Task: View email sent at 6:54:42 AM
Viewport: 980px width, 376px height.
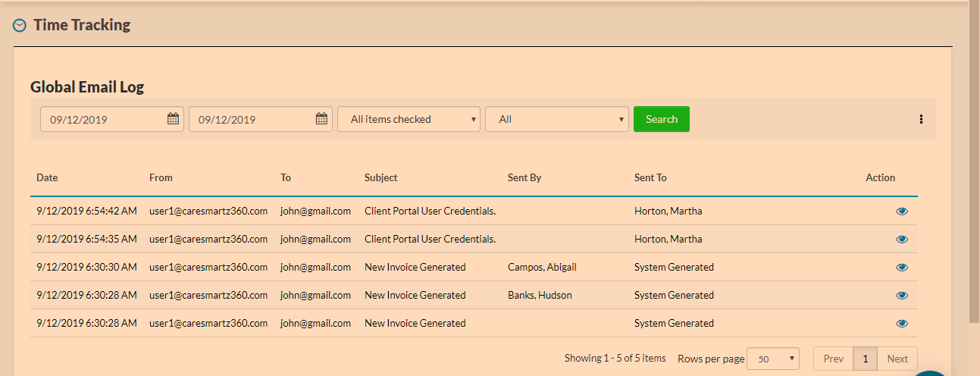Action: (902, 211)
